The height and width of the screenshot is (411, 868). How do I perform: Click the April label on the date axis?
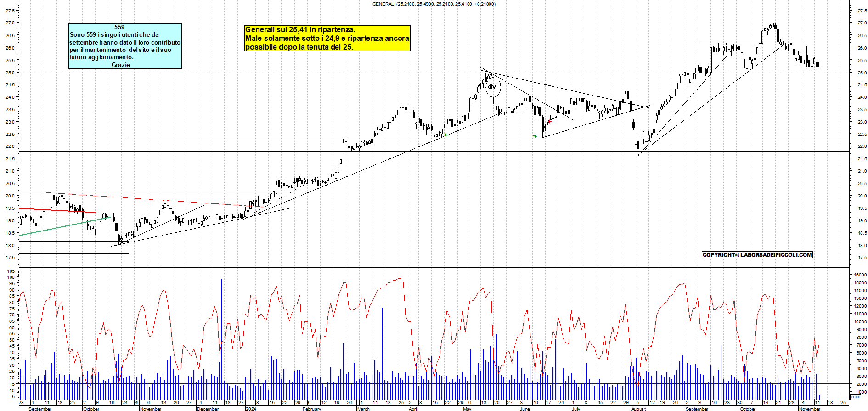(x=413, y=409)
